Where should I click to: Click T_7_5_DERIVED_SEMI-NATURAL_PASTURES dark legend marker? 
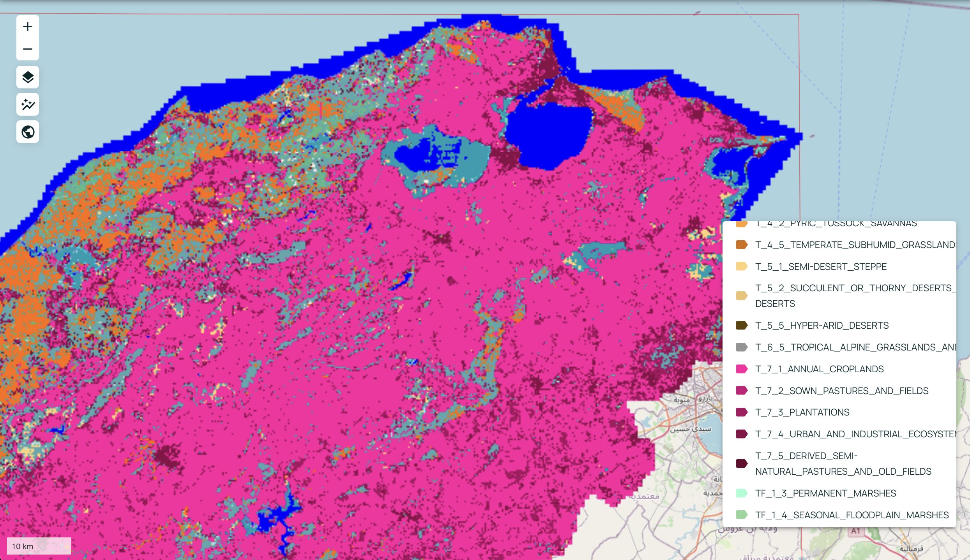click(x=741, y=463)
